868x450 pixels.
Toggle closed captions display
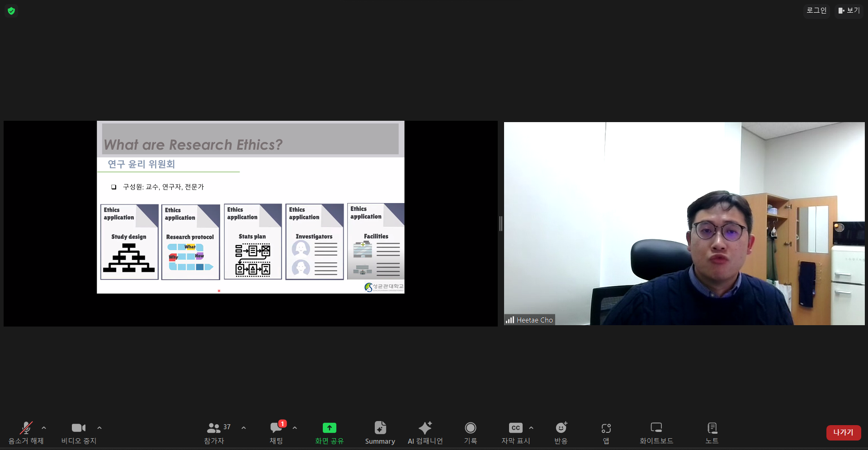(515, 428)
